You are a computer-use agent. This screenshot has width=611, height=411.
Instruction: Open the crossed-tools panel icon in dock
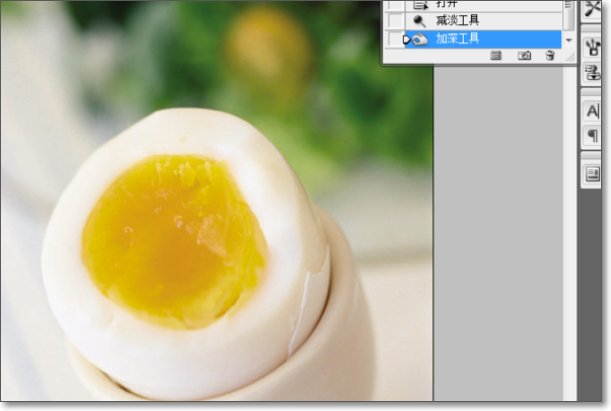coord(593,9)
